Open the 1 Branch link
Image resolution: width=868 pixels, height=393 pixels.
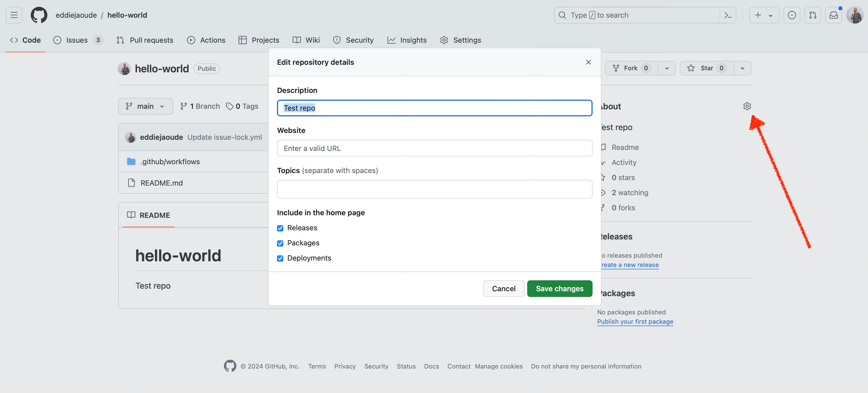pos(200,106)
